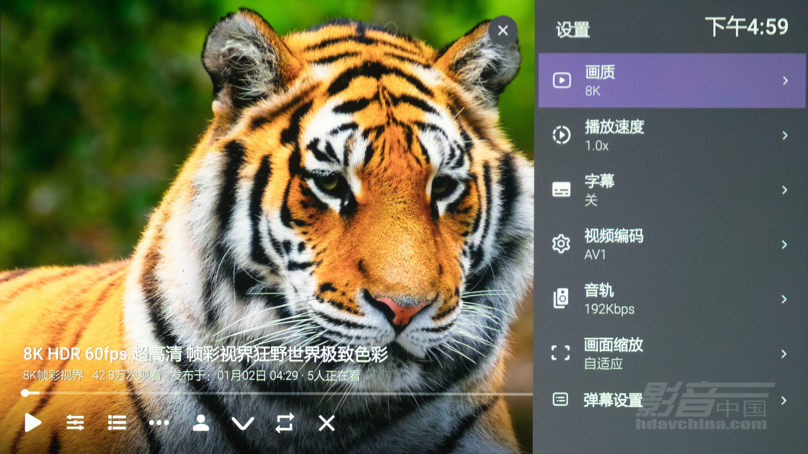Start video playback with play button
Image resolution: width=808 pixels, height=454 pixels.
tap(33, 423)
